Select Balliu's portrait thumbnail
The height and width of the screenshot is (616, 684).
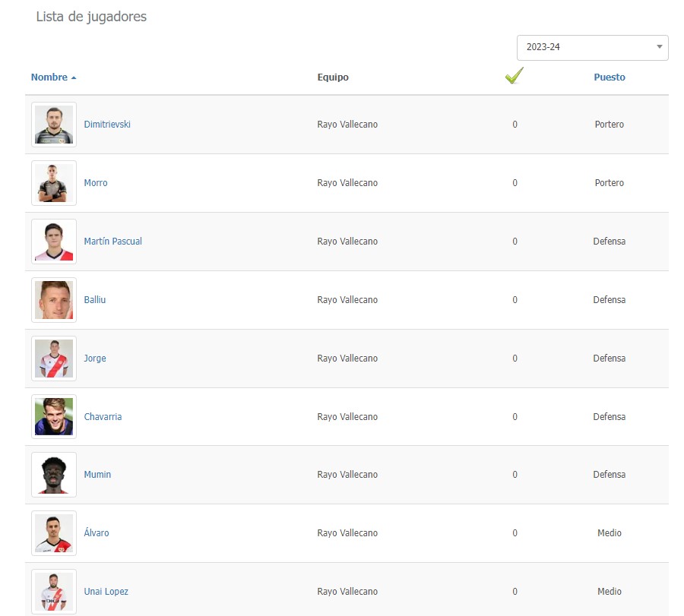click(x=54, y=300)
